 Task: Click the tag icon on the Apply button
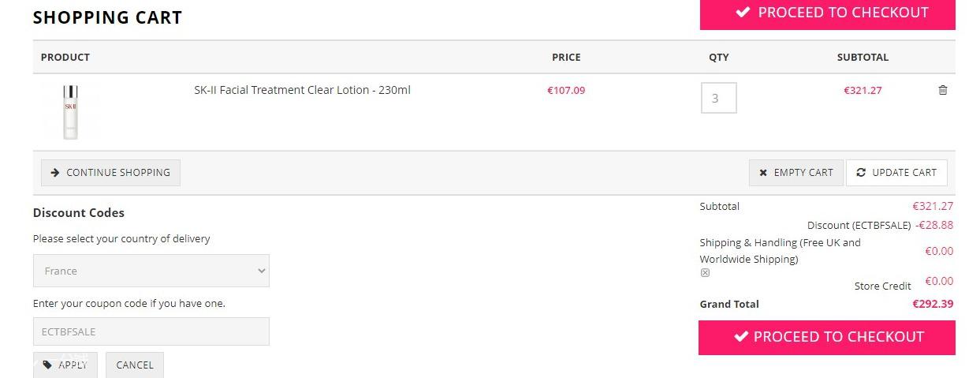(47, 365)
